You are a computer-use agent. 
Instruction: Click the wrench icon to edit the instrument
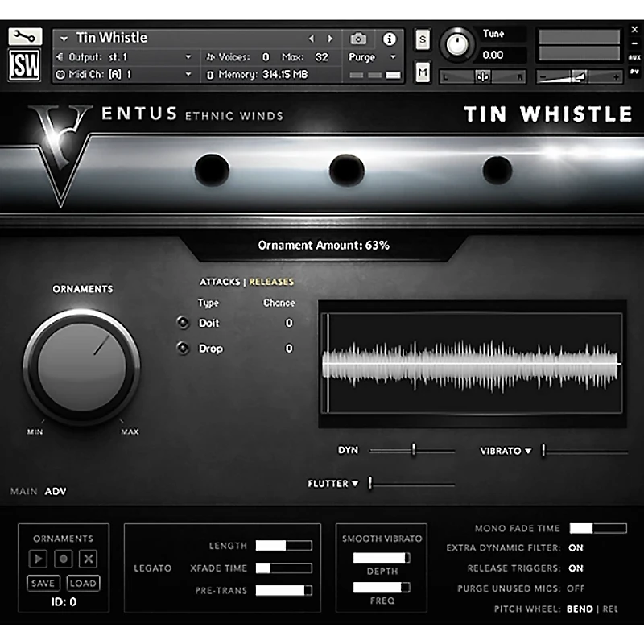[x=25, y=37]
